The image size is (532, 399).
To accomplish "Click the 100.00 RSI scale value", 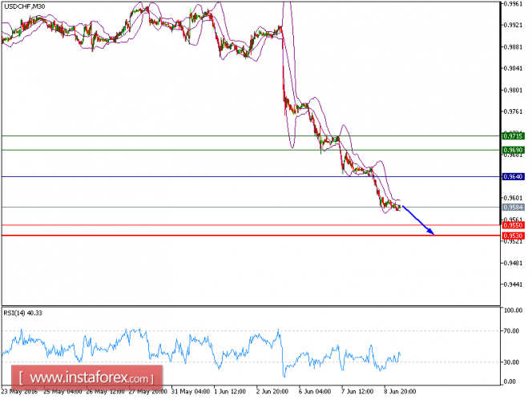I will (514, 310).
